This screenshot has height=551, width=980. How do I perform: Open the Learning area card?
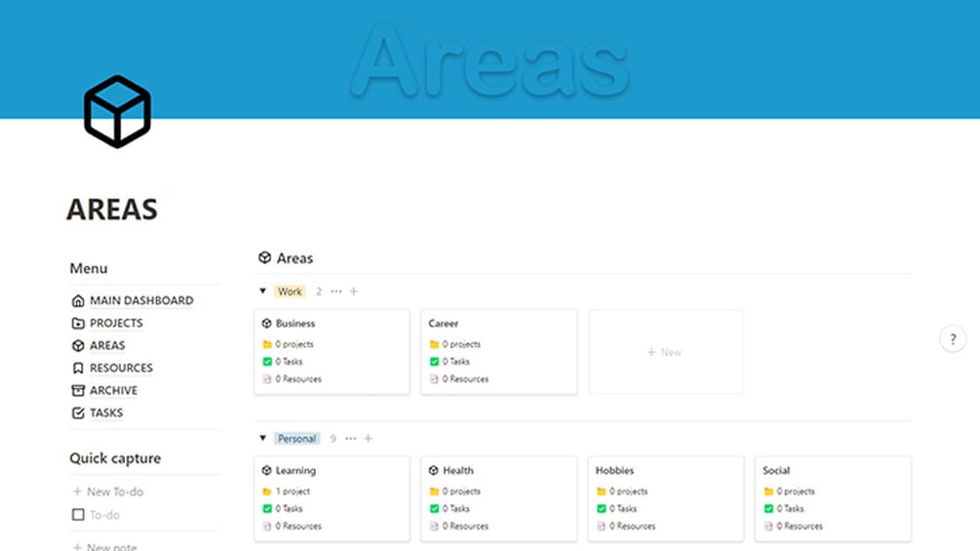332,498
